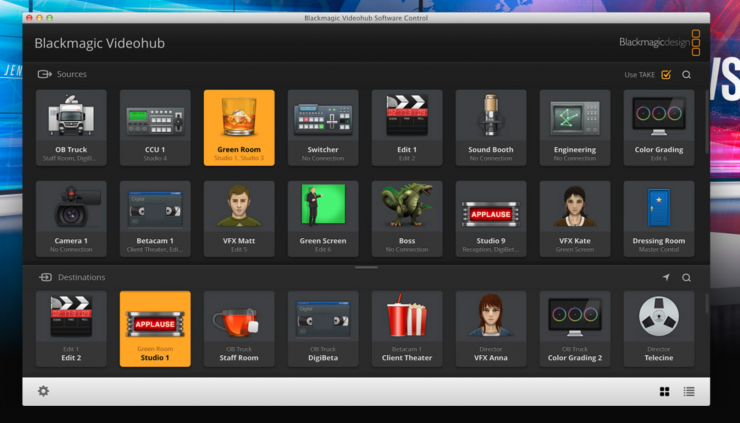
Task: Search destinations with the magnifier icon
Action: [687, 278]
